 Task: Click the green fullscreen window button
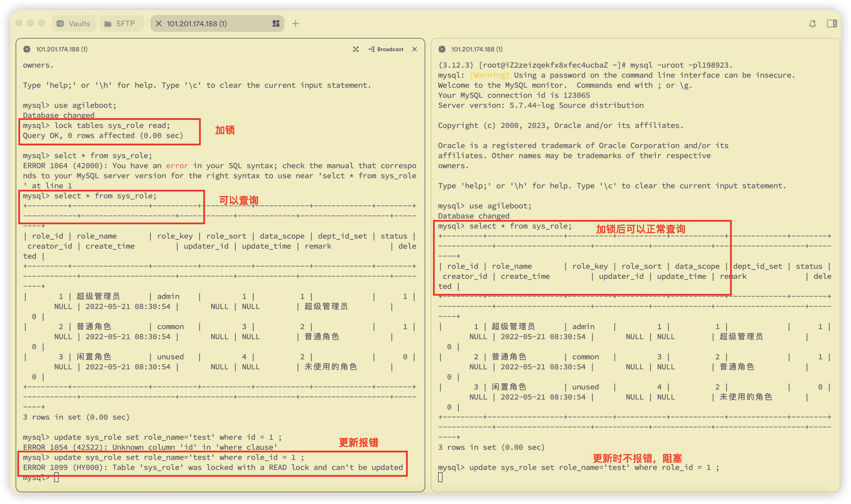click(41, 23)
